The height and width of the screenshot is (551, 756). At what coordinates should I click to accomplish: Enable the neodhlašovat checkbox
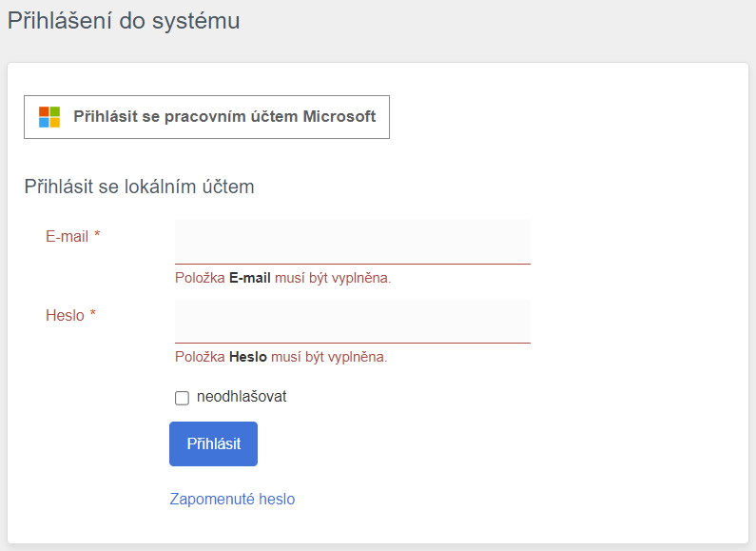[x=183, y=398]
